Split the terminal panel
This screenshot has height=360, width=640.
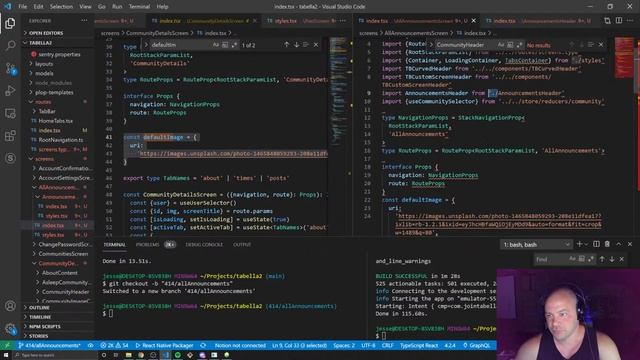point(596,244)
